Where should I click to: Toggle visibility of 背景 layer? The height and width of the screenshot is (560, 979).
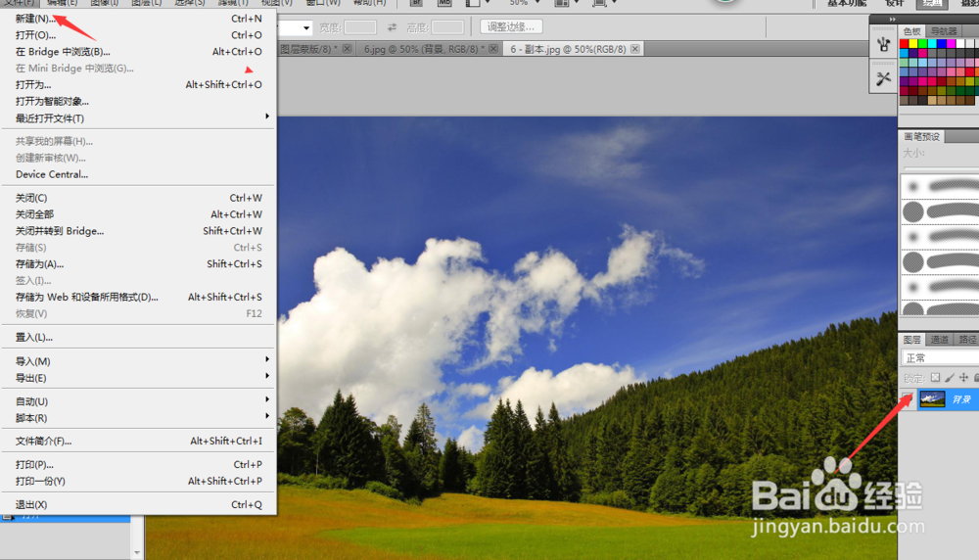pos(908,399)
